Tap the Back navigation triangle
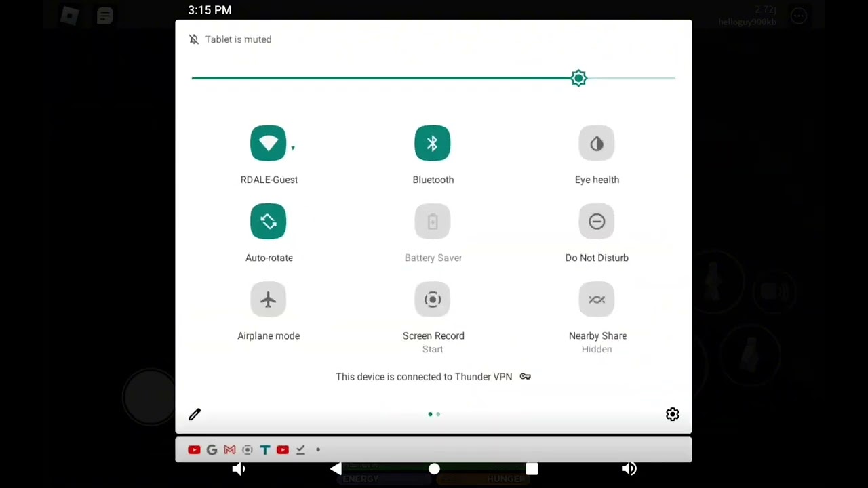Image resolution: width=868 pixels, height=488 pixels. [x=336, y=469]
